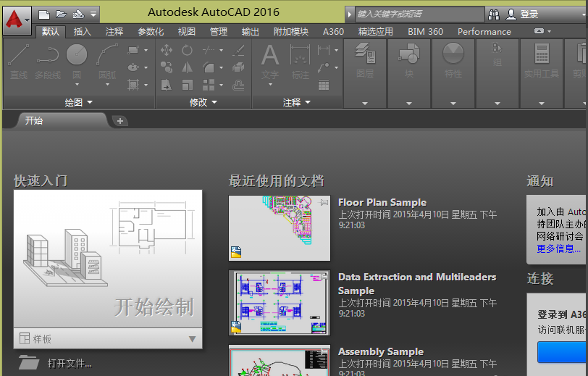
Task: Switch to the 视图 ribbon tab
Action: [186, 32]
